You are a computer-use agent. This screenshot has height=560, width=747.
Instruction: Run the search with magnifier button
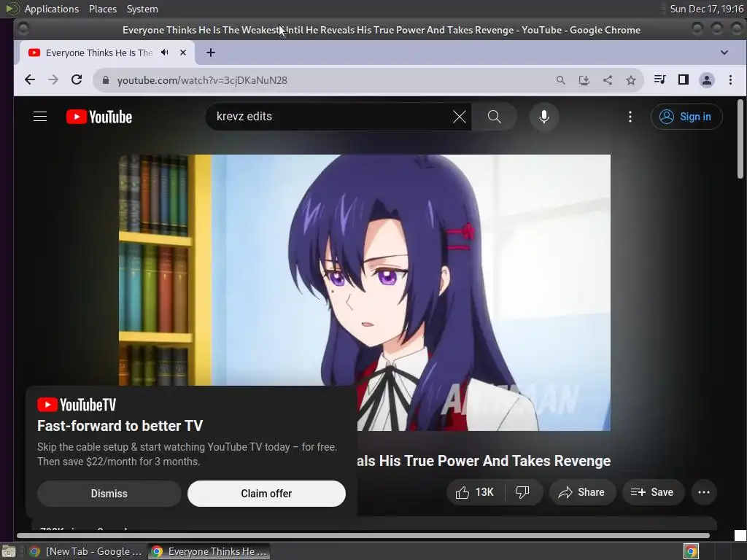(494, 117)
